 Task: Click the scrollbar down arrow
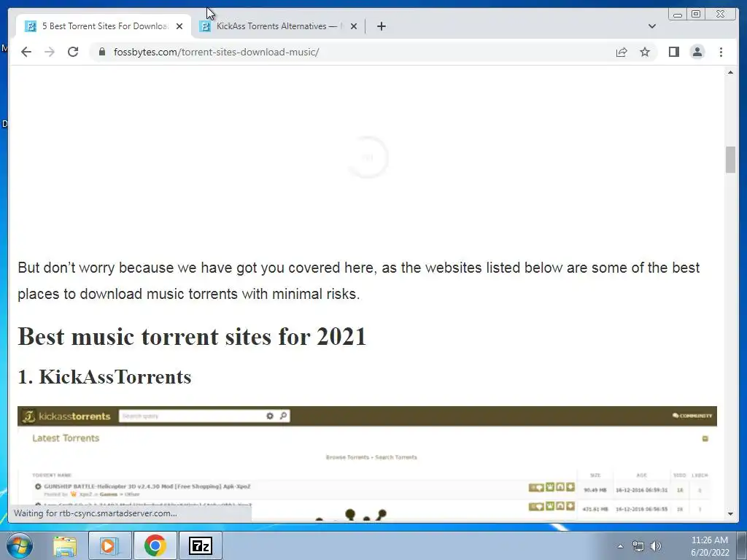click(x=730, y=514)
